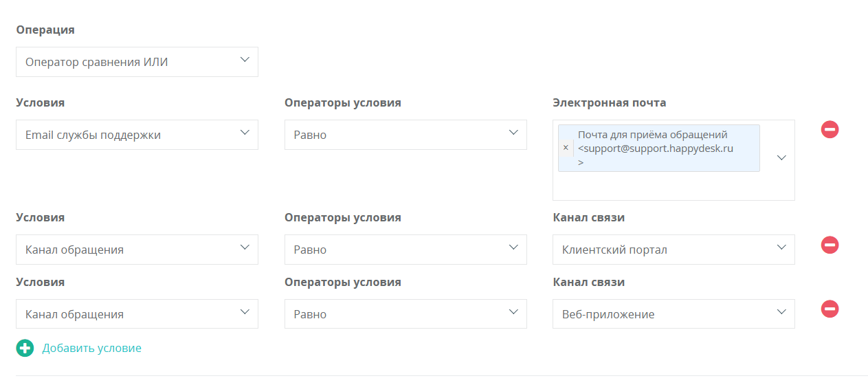868x385 pixels.
Task: Remove the support@support.happydesk.ru tag with its x
Action: coord(566,148)
